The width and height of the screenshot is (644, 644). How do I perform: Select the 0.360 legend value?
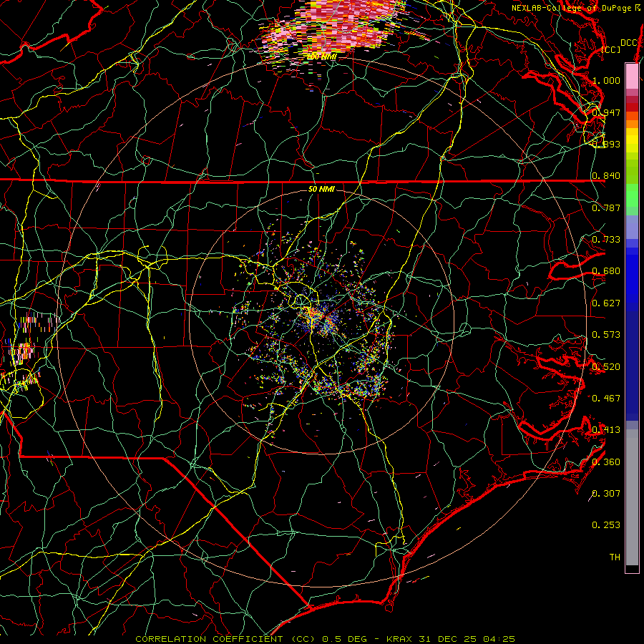click(606, 462)
